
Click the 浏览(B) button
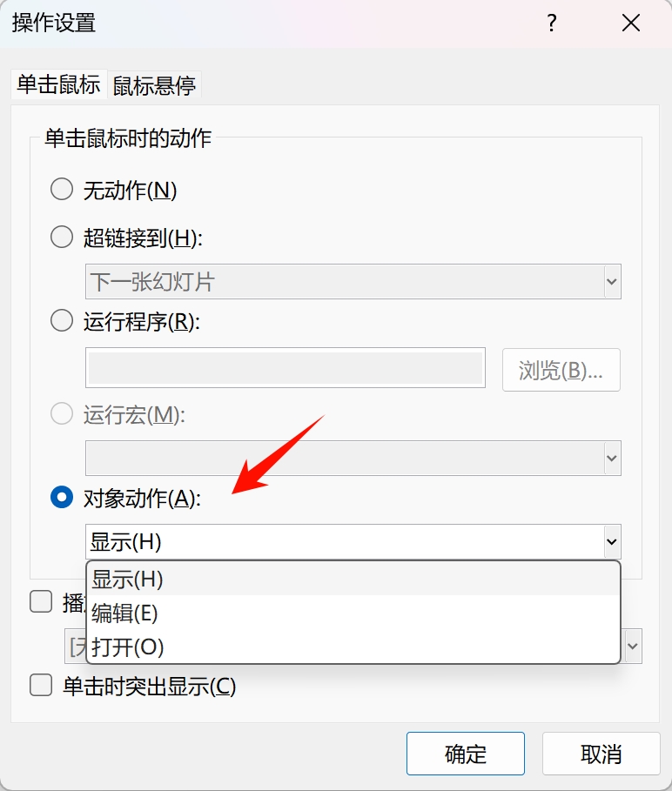click(x=561, y=370)
